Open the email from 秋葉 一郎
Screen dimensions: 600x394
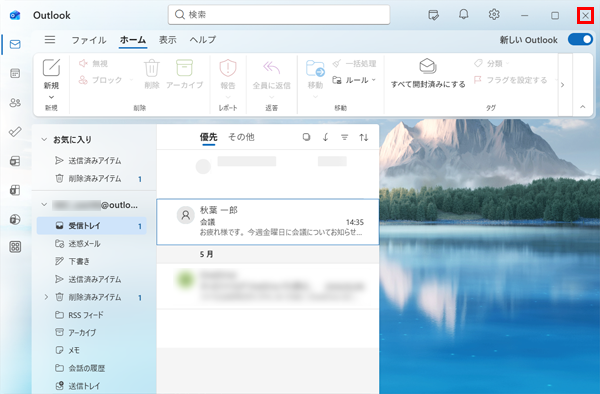click(x=268, y=222)
